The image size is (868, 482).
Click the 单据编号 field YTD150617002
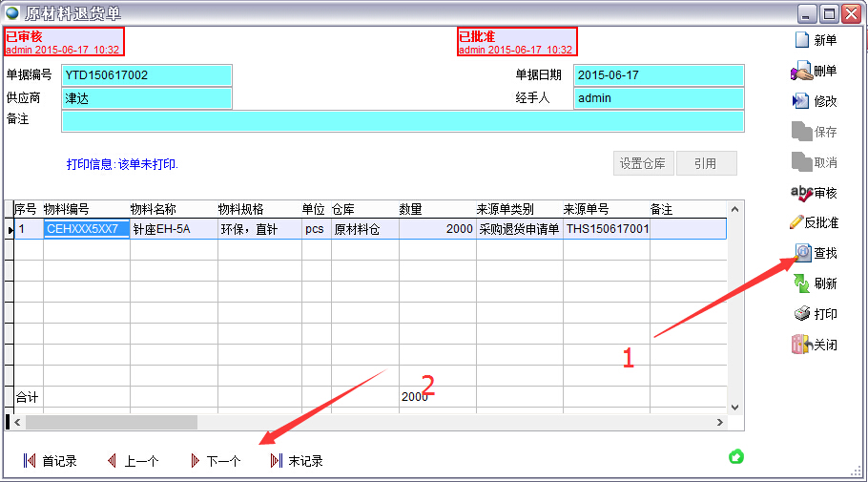(x=147, y=75)
